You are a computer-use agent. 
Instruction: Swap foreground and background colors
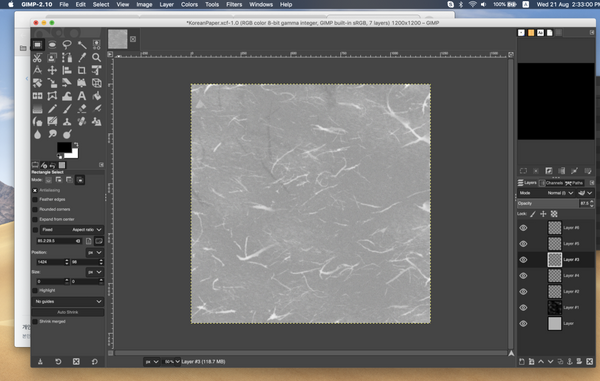76,145
